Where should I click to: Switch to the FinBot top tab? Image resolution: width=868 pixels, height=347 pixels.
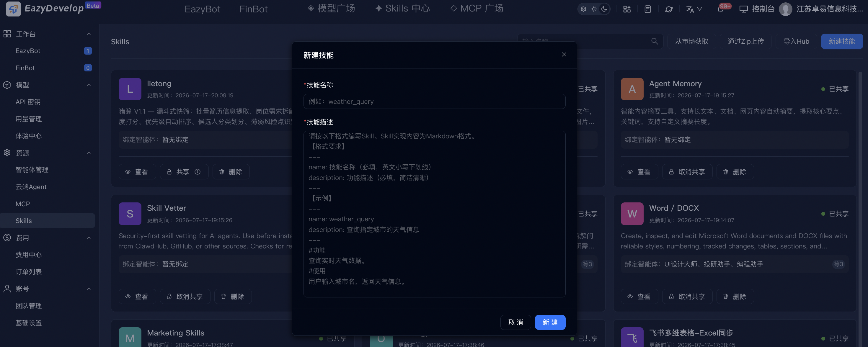[253, 9]
